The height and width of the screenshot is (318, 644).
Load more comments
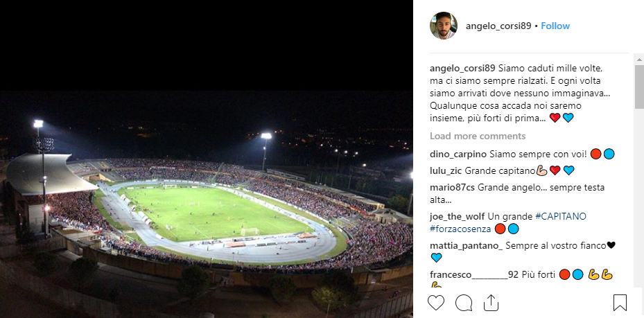point(478,136)
